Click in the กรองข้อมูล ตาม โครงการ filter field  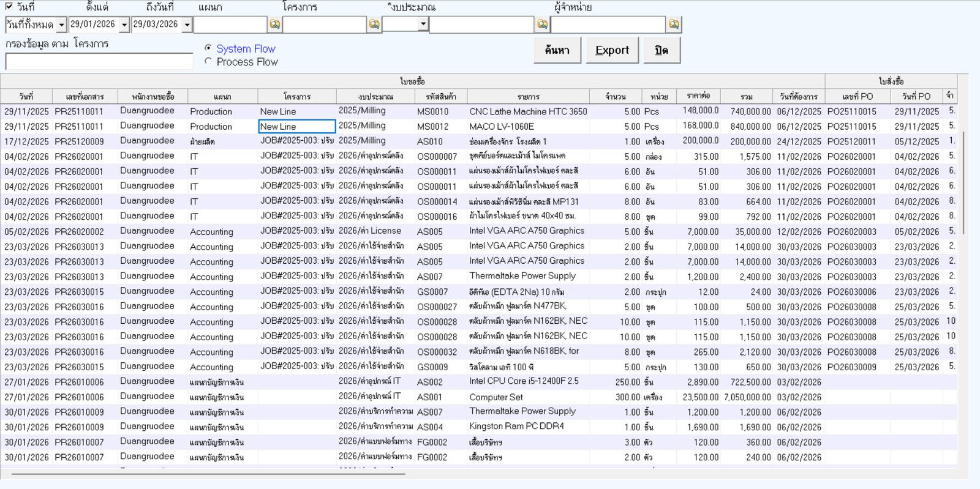point(99,62)
